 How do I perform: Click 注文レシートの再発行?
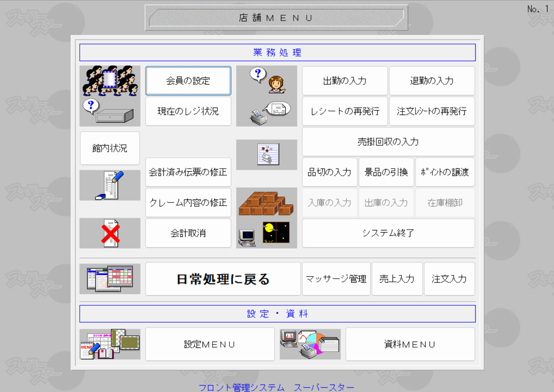pyautogui.click(x=432, y=111)
